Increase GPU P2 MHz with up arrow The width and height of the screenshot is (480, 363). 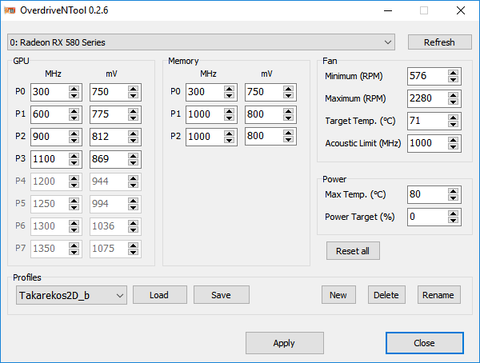(x=74, y=133)
